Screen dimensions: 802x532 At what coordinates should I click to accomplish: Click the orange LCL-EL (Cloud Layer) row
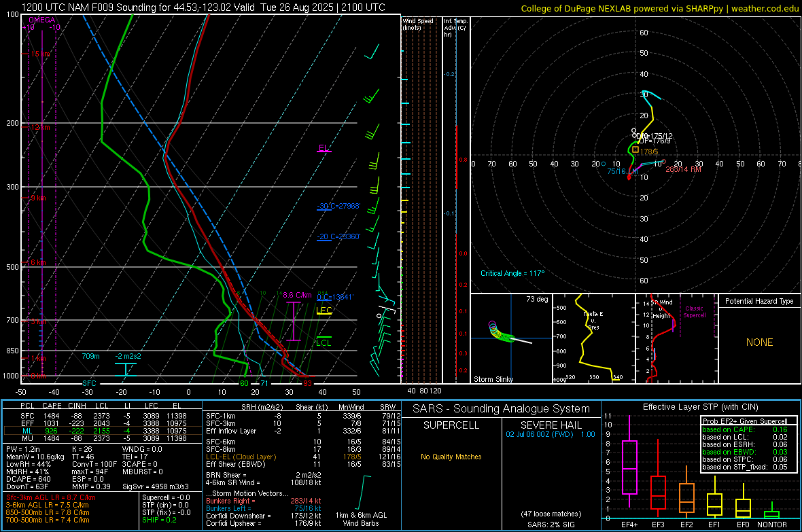coord(303,457)
